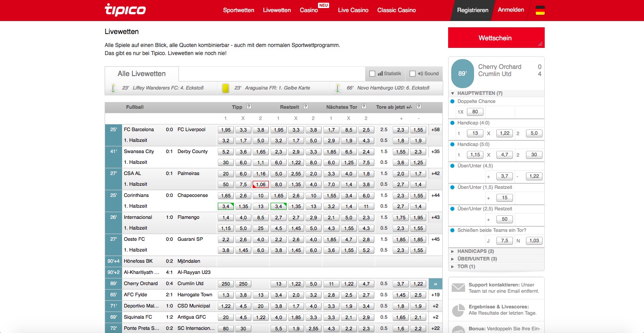This screenshot has width=644, height=333.
Task: Open the Sportwetten menu
Action: [238, 10]
